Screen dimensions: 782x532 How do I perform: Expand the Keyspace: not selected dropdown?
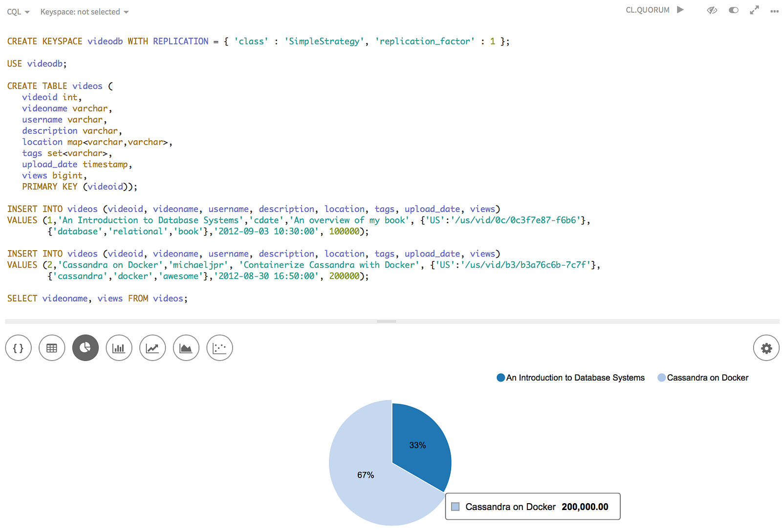(85, 12)
